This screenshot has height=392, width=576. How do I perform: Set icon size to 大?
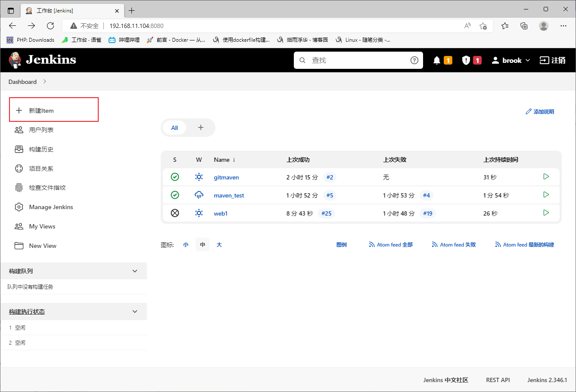(x=219, y=245)
